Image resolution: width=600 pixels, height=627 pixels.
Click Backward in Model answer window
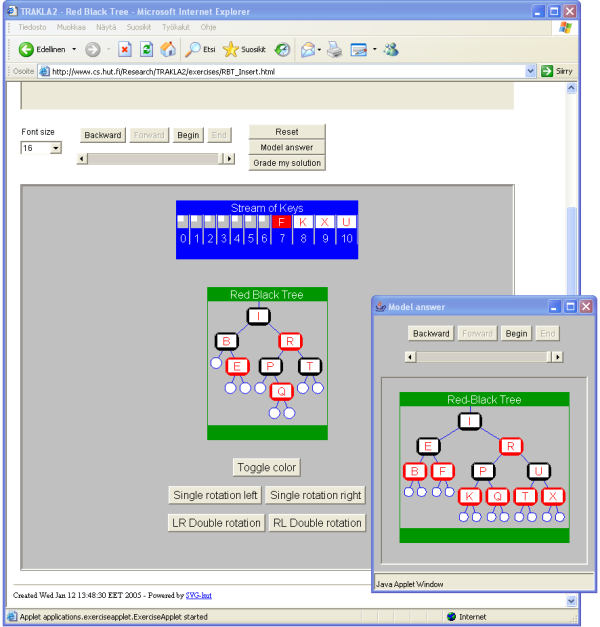click(431, 333)
